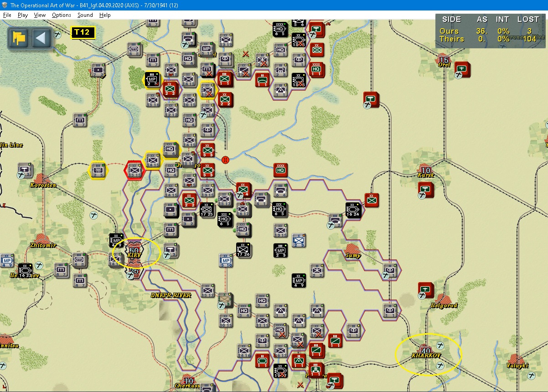Image resolution: width=548 pixels, height=392 pixels.
Task: Select the red air unit at Orel
Action: 462,69
